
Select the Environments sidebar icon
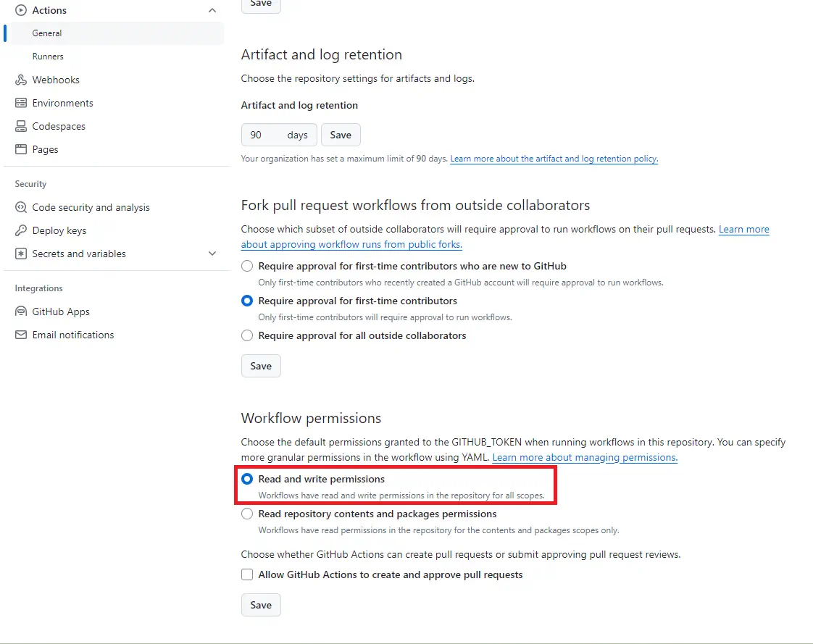coord(20,103)
